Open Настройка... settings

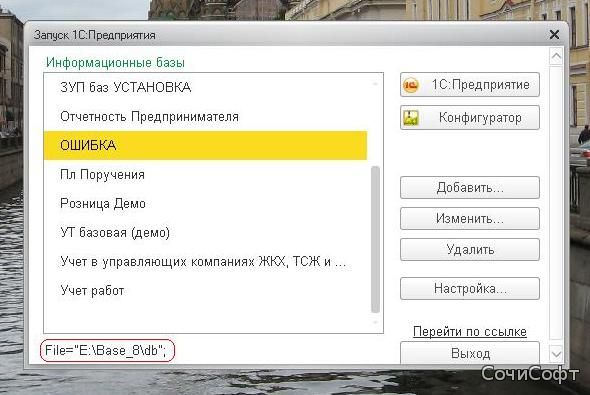point(470,289)
